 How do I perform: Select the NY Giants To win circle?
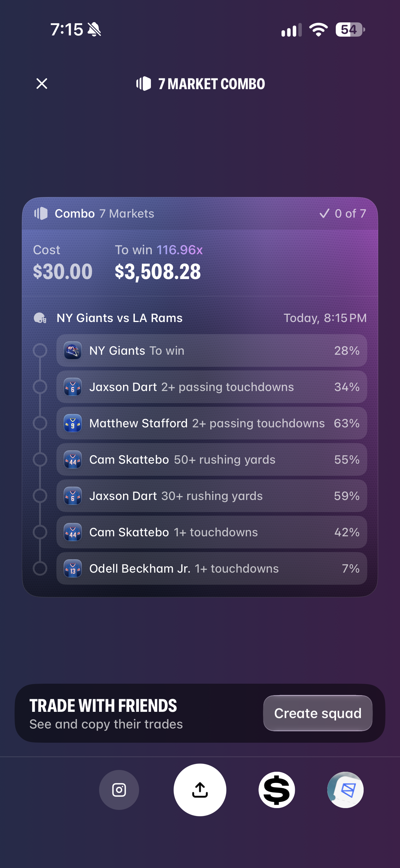coord(40,350)
